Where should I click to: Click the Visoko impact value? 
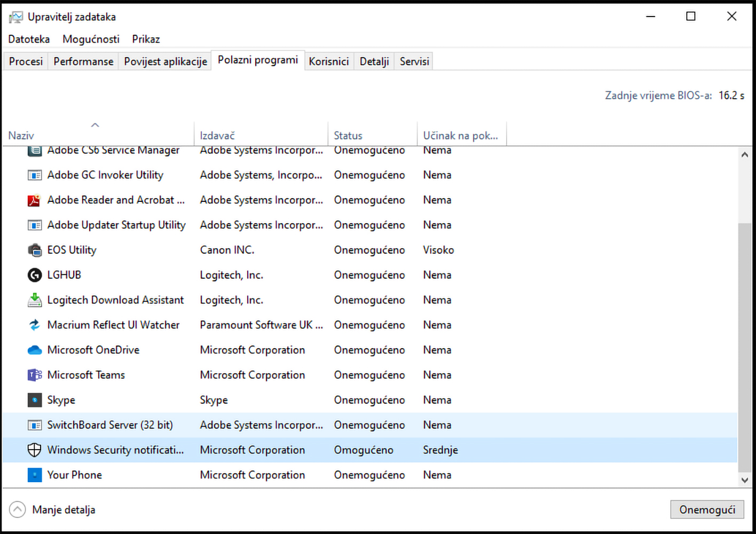pos(438,250)
